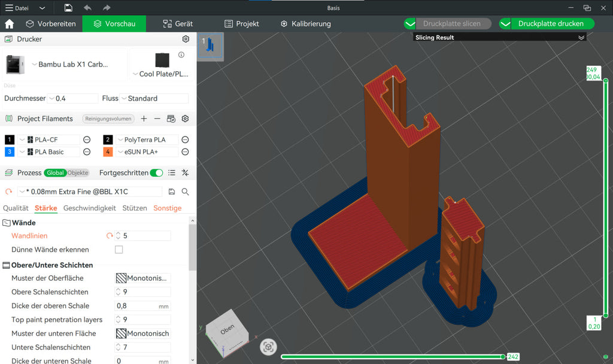Switch to the Projekt tab
The width and height of the screenshot is (613, 364).
click(x=242, y=24)
